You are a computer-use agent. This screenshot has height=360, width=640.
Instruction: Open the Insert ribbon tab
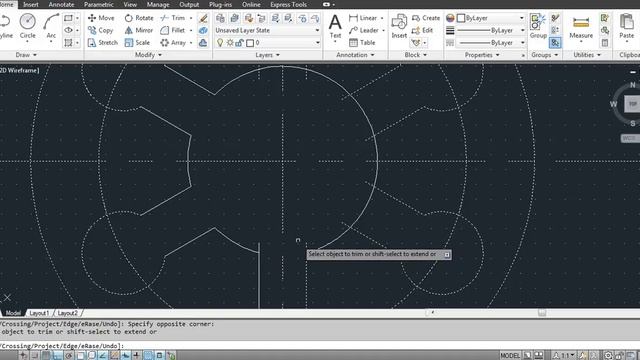click(31, 4)
